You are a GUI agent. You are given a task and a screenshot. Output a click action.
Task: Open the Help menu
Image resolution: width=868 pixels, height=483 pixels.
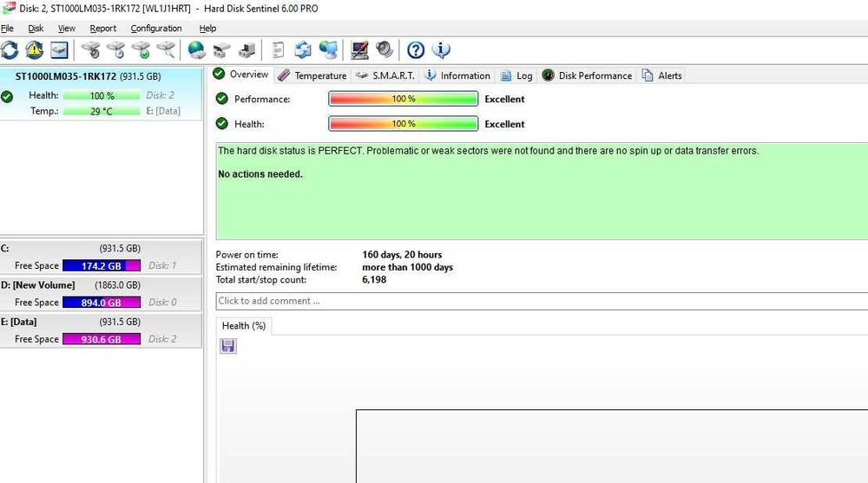point(207,29)
